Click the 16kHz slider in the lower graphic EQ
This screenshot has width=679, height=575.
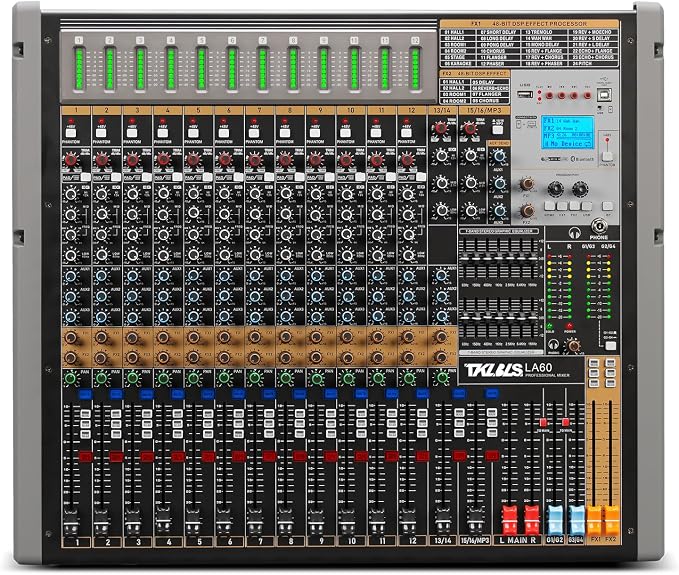pos(533,320)
